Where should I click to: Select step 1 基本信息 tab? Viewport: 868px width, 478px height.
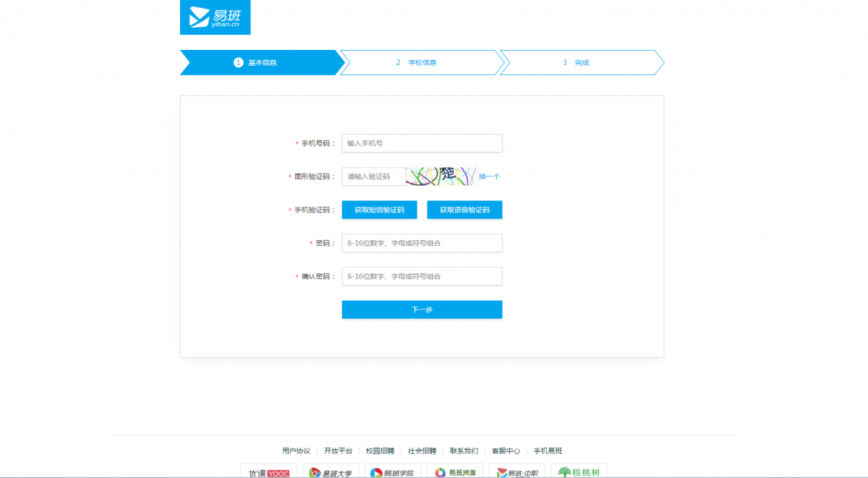tap(259, 63)
